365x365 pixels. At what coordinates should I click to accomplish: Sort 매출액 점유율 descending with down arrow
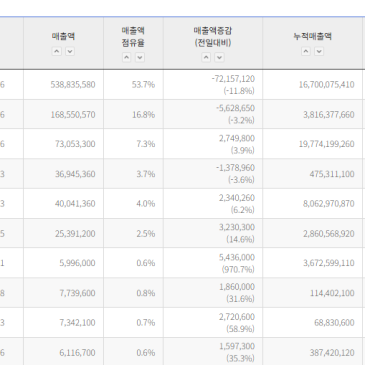(x=140, y=57)
